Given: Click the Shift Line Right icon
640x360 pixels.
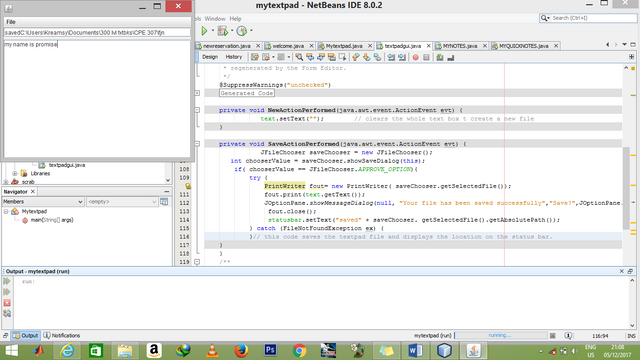Looking at the screenshot, I should click(402, 58).
